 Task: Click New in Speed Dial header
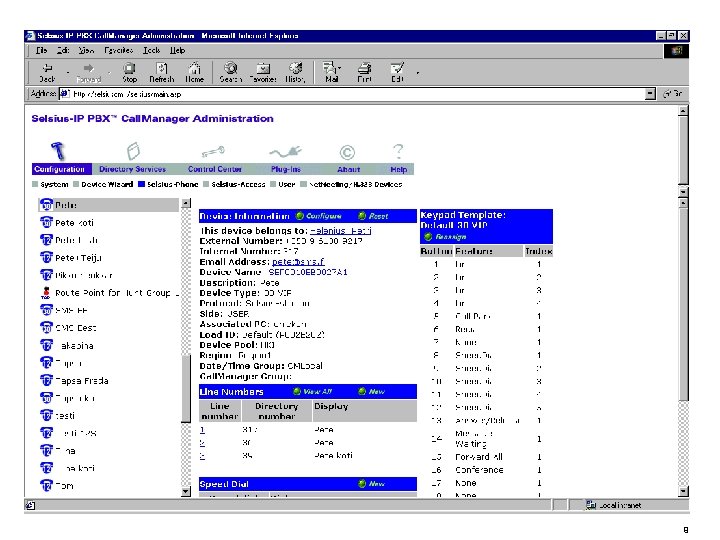point(371,484)
